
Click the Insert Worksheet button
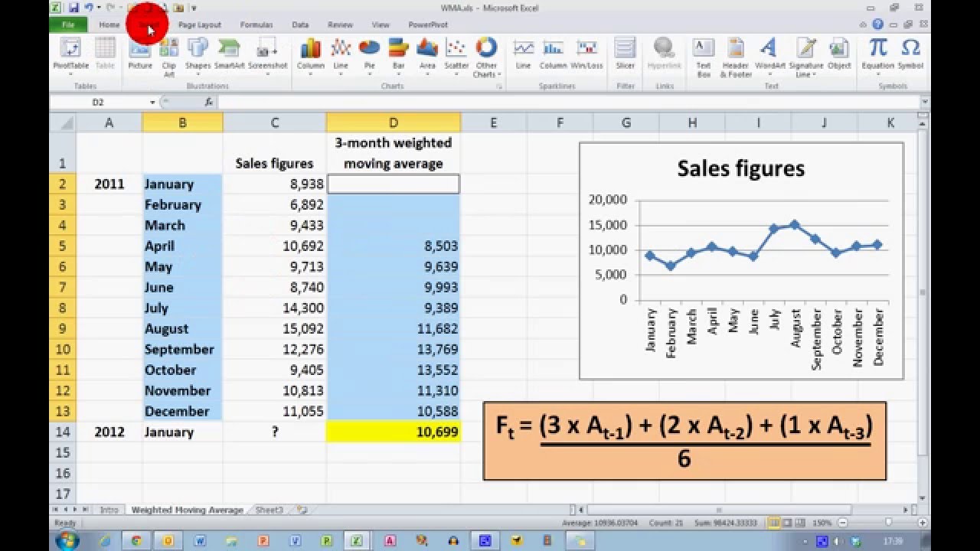[302, 510]
